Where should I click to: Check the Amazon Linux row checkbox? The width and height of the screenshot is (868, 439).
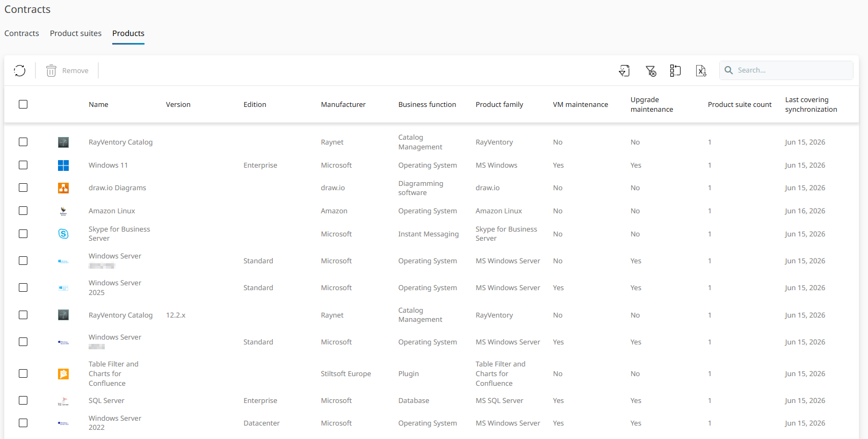[23, 211]
